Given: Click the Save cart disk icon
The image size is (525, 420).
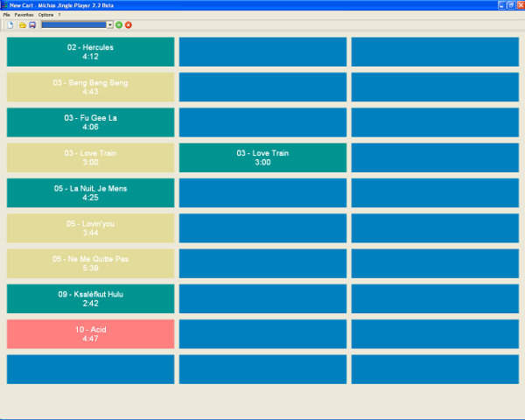Looking at the screenshot, I should point(32,24).
